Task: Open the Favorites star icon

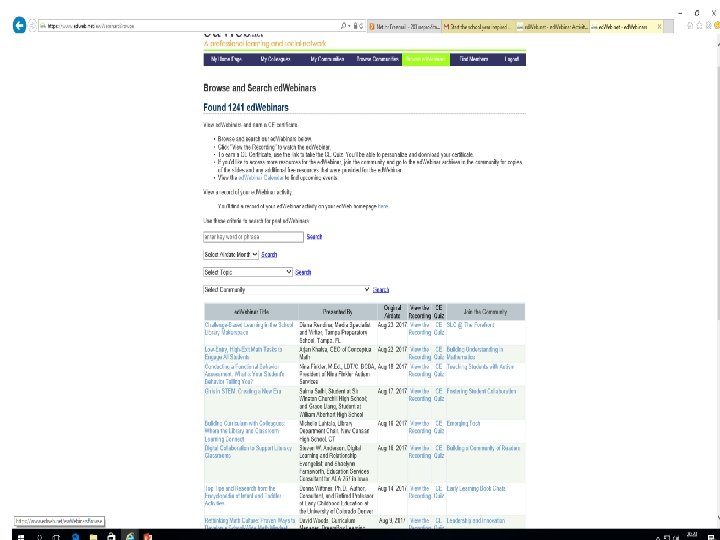Action: click(x=700, y=26)
